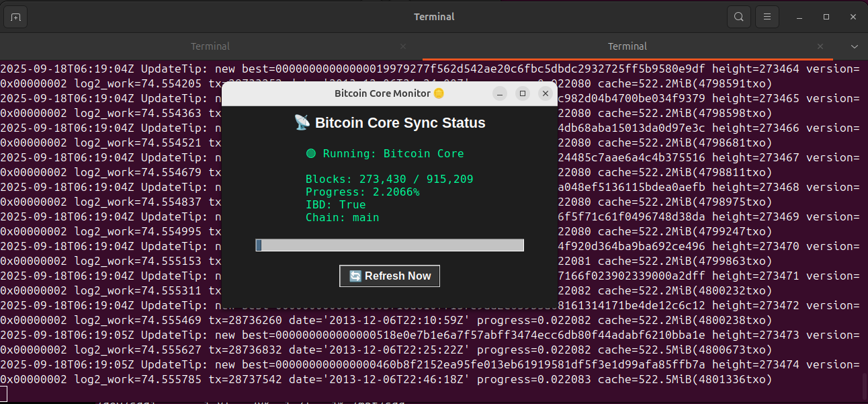Close the first Terminal tab
Viewport: 868px width, 404px height.
403,46
